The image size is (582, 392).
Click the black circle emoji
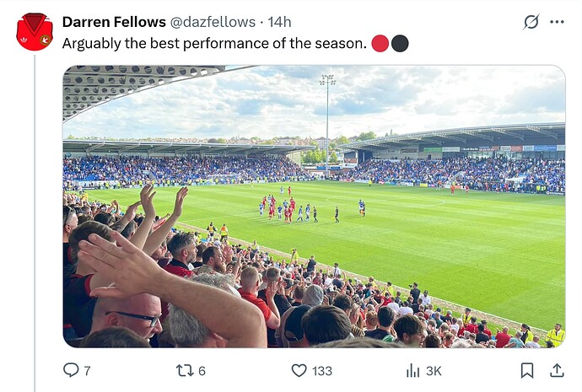(400, 43)
